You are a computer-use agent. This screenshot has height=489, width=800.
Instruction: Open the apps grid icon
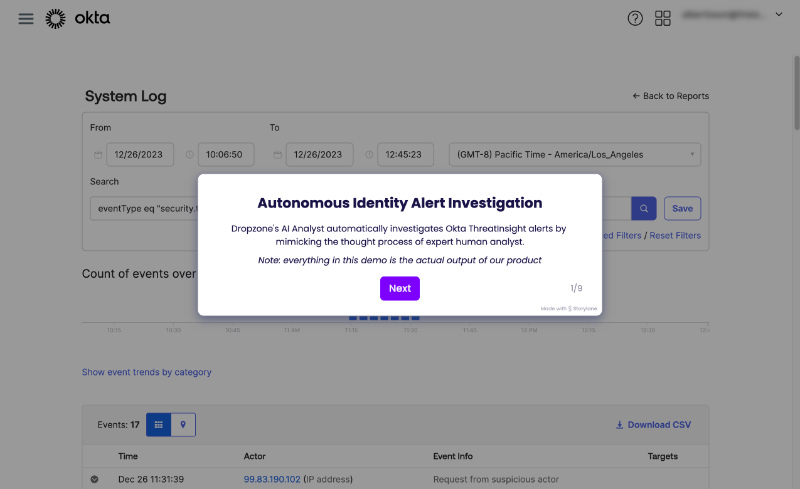(x=662, y=18)
